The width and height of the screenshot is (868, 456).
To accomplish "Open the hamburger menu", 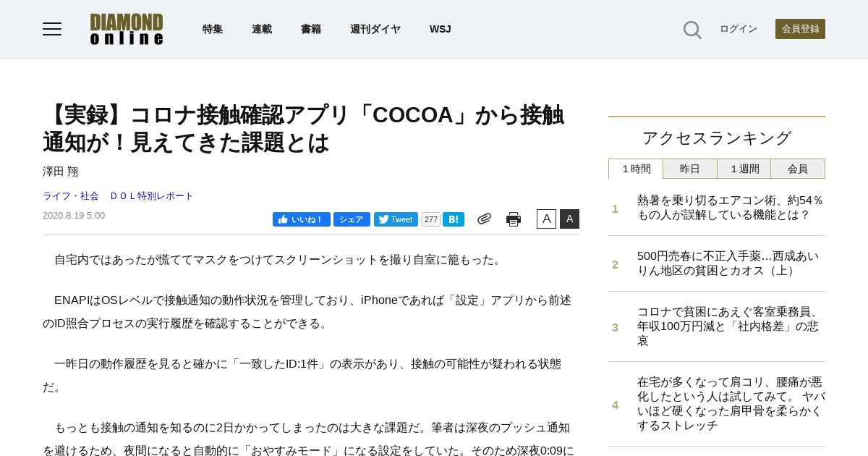I will click(x=52, y=29).
